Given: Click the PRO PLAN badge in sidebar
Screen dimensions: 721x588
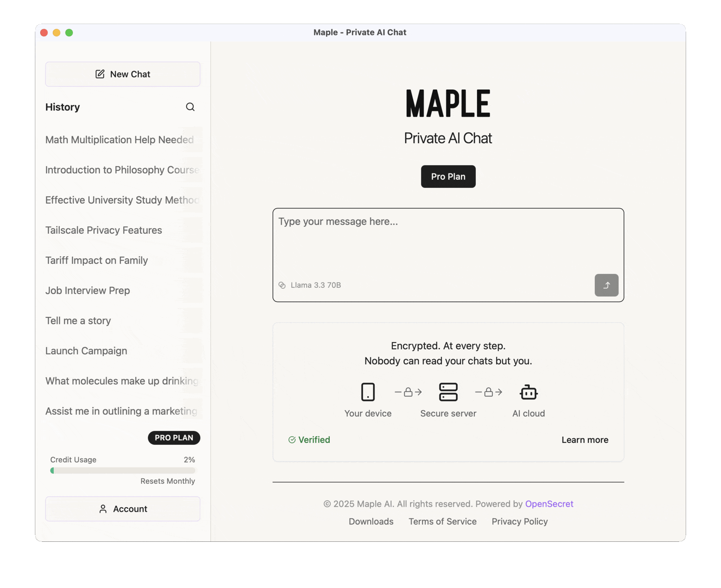Looking at the screenshot, I should click(x=174, y=438).
